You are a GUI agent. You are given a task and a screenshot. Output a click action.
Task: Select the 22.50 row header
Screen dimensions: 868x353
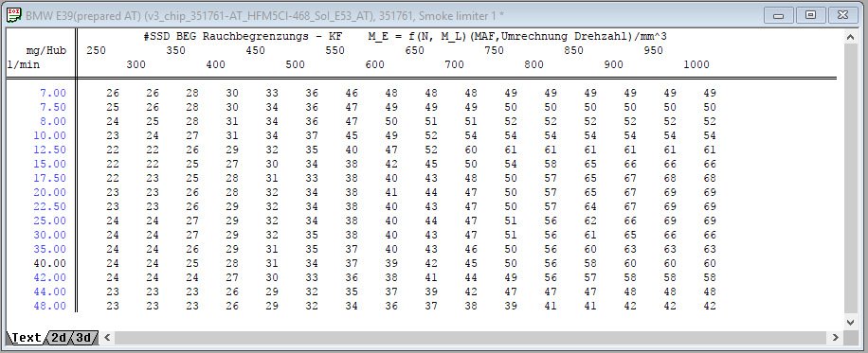click(49, 206)
